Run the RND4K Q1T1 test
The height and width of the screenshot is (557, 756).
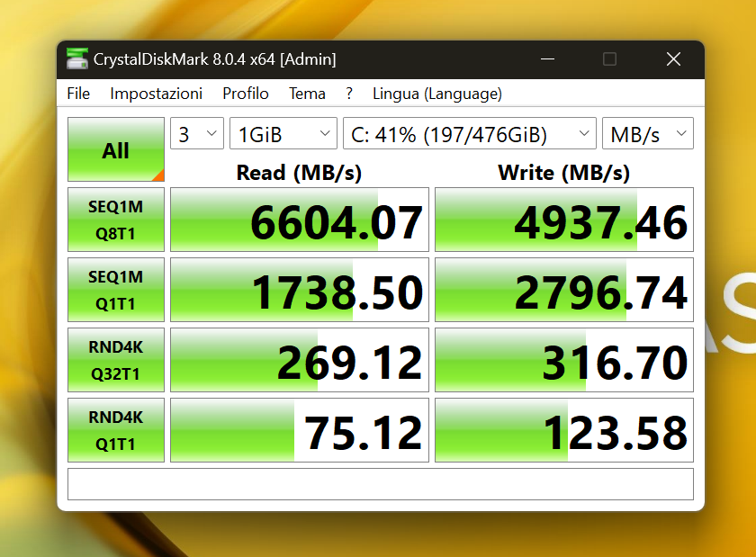point(116,430)
